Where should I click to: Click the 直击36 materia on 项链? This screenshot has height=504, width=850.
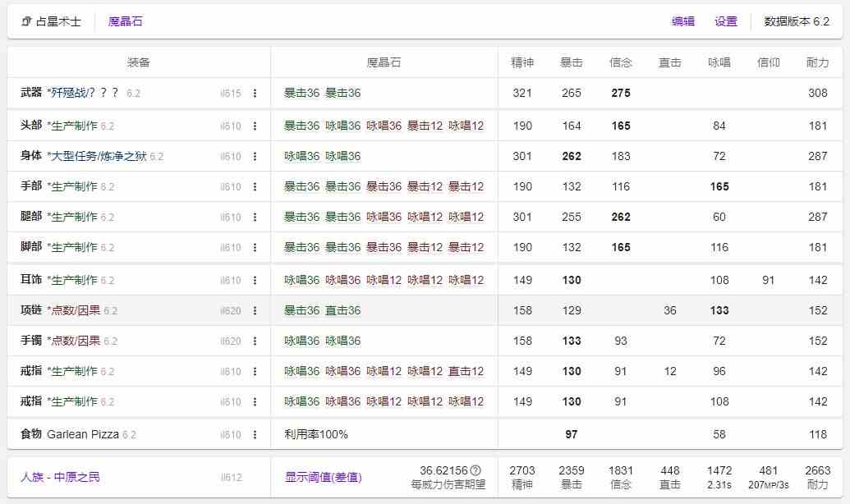click(x=343, y=310)
